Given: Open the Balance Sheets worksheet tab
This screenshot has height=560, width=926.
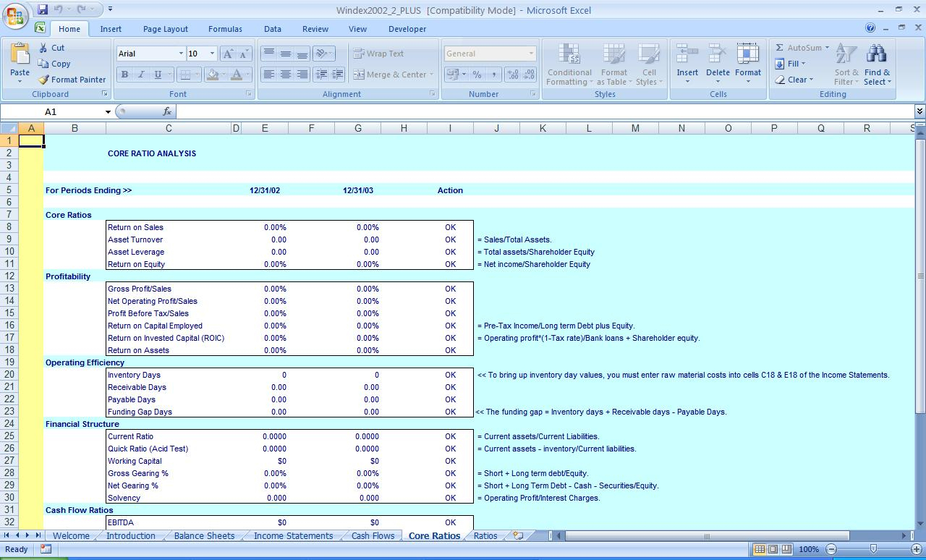Looking at the screenshot, I should 204,536.
